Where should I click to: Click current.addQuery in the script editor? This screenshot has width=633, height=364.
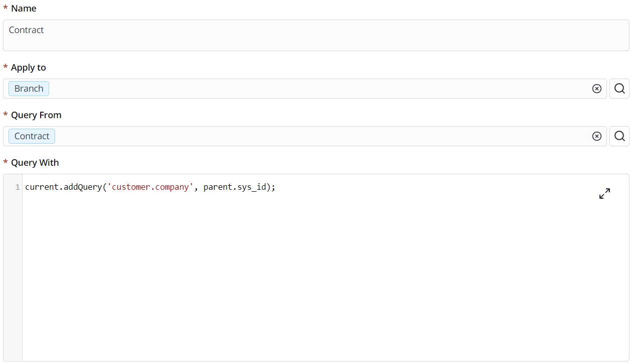tap(63, 187)
